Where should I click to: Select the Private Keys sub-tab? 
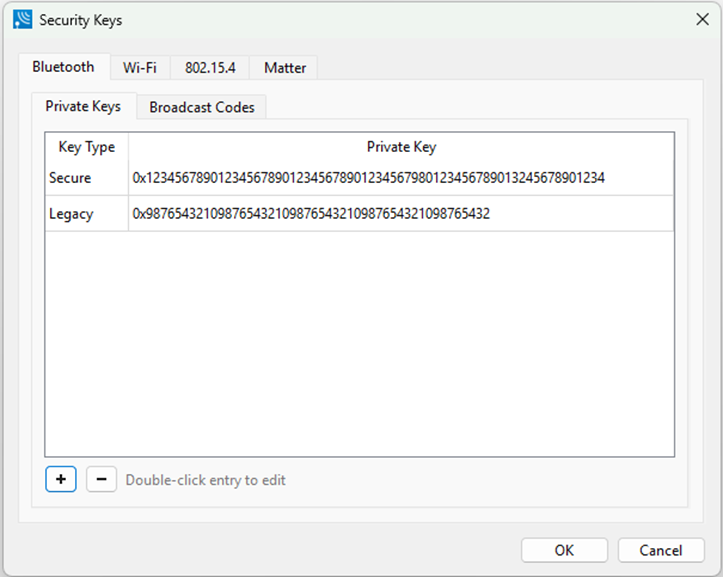[83, 106]
